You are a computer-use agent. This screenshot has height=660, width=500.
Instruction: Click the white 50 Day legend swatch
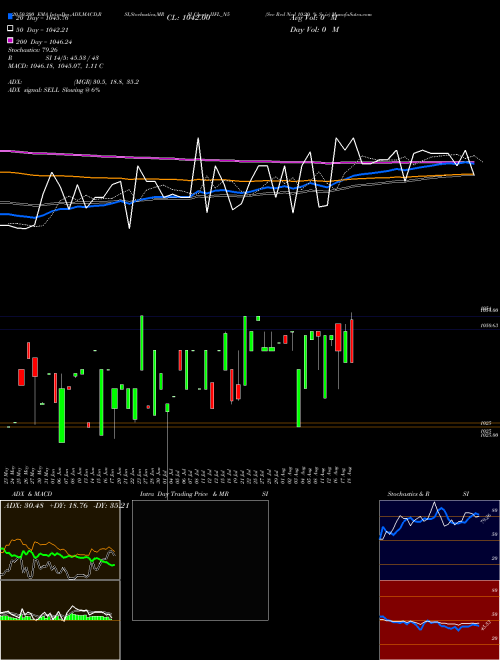[11, 28]
